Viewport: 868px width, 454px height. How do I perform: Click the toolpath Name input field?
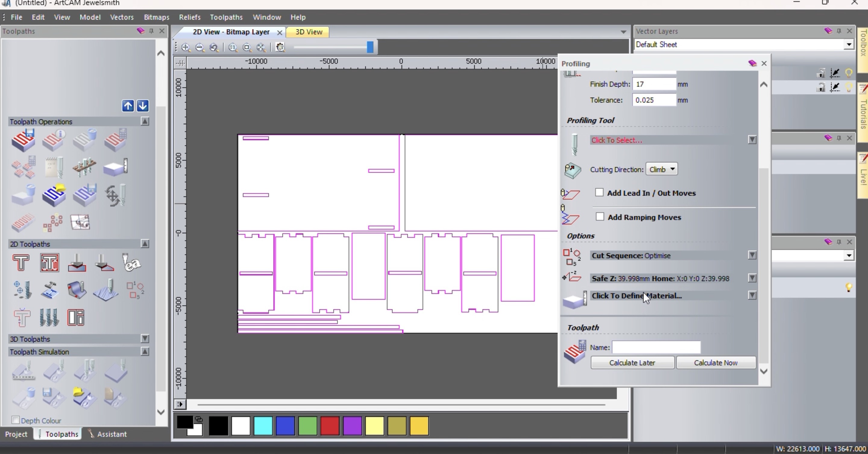[656, 347]
